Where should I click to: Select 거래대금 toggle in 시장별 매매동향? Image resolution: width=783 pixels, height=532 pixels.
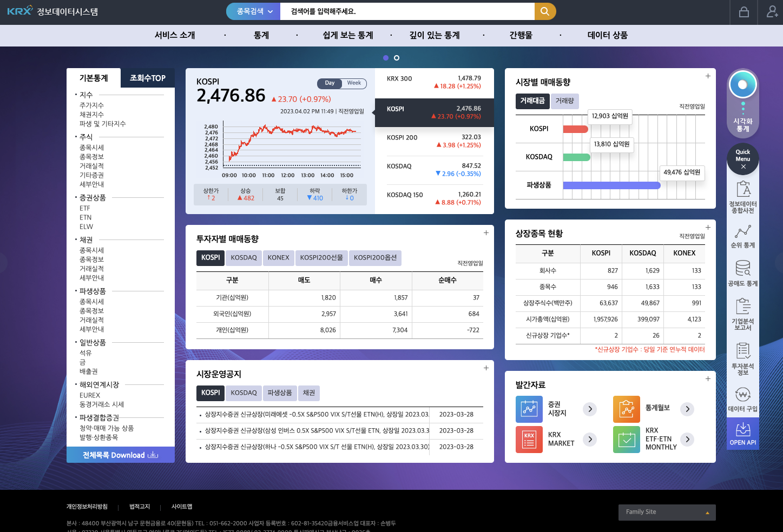coord(532,101)
